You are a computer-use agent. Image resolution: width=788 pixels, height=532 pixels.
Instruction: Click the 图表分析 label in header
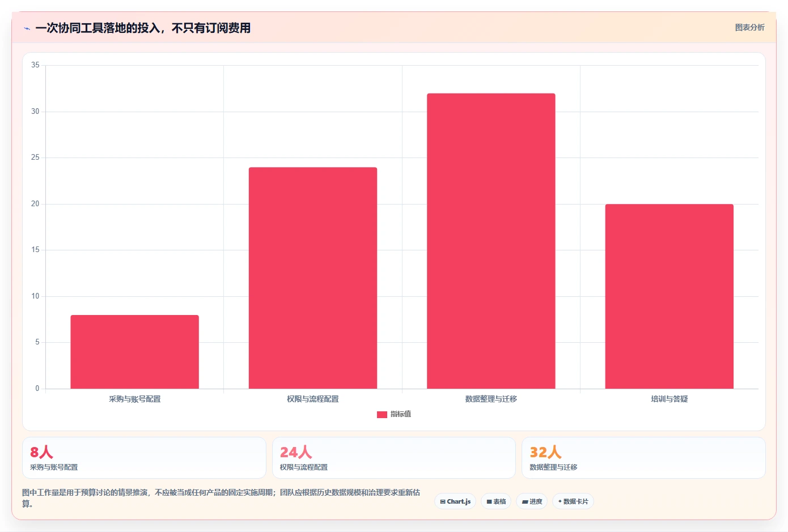click(x=749, y=27)
